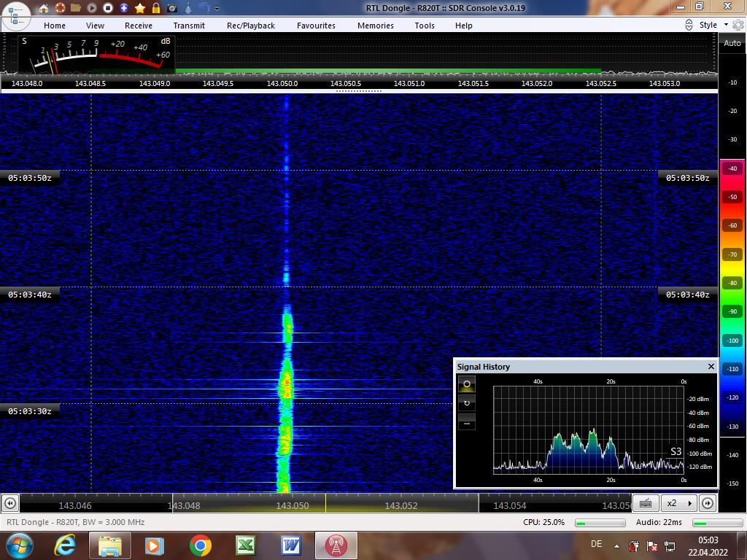The height and width of the screenshot is (560, 747).
Task: Expand the quick access toolbar customize arrow
Action: click(217, 8)
